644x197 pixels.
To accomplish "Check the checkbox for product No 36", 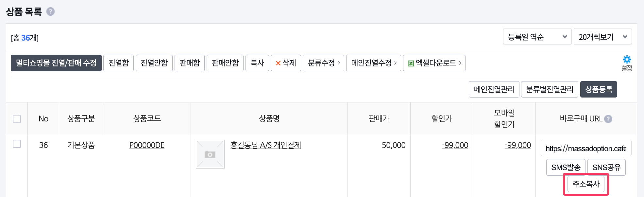I will (x=17, y=144).
